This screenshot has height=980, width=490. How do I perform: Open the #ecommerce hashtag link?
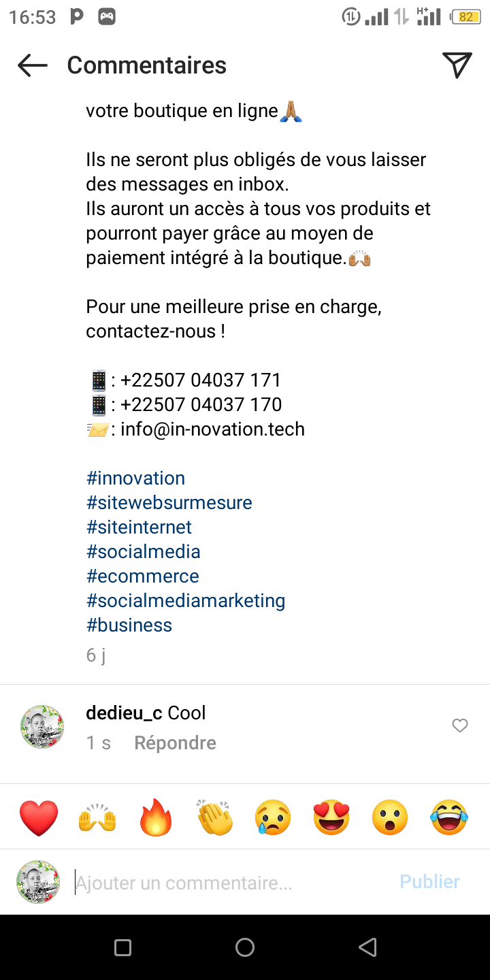142,576
